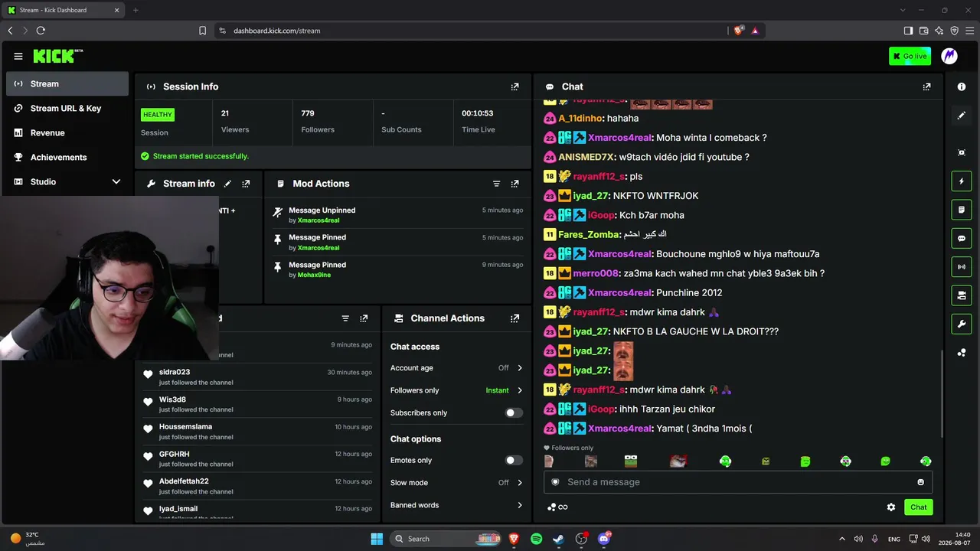Screen dimensions: 980x551
Task: Open Xmarcos4real link under Message Unpinned
Action: coord(318,220)
